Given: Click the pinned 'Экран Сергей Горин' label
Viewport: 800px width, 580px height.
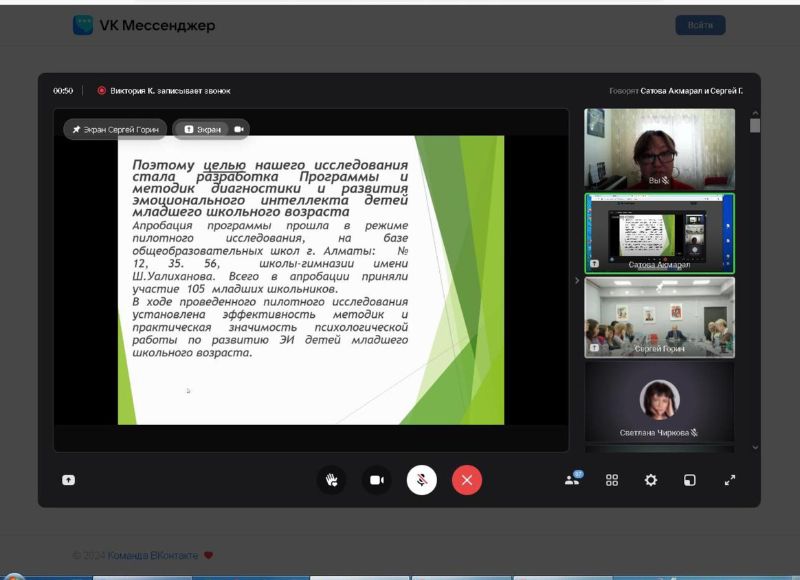Looking at the screenshot, I should coord(115,129).
